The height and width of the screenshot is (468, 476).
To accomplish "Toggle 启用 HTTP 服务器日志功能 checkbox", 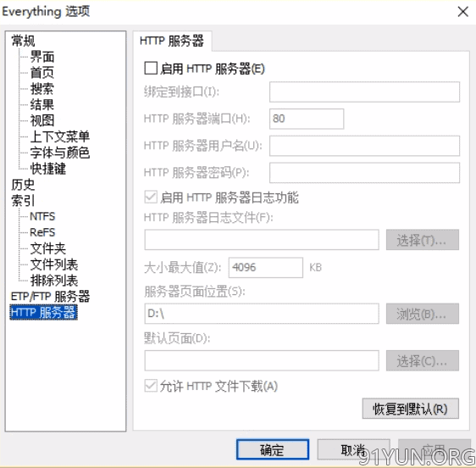I will [151, 198].
